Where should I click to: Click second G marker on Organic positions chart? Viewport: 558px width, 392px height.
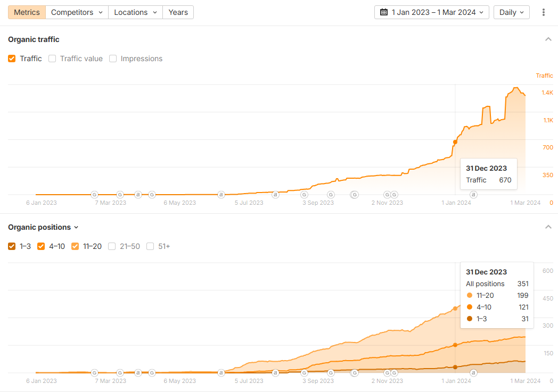[120, 373]
